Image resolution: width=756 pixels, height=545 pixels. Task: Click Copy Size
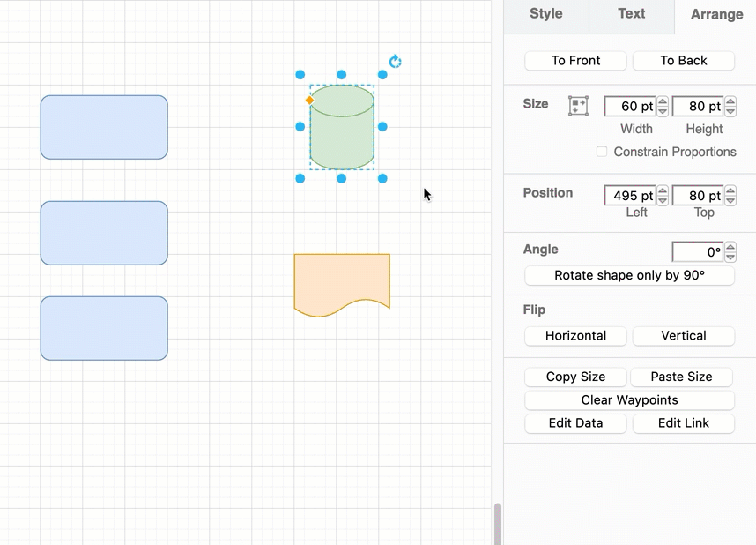point(574,377)
